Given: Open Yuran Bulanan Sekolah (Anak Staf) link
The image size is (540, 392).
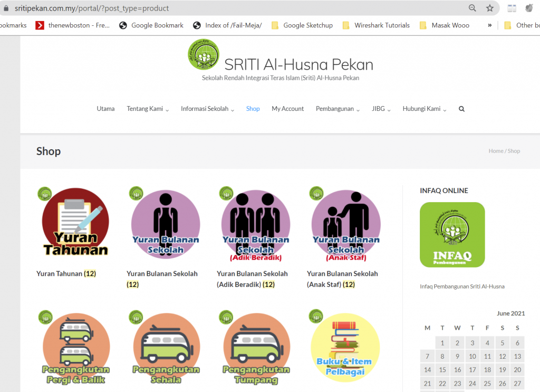Looking at the screenshot, I should [x=342, y=279].
